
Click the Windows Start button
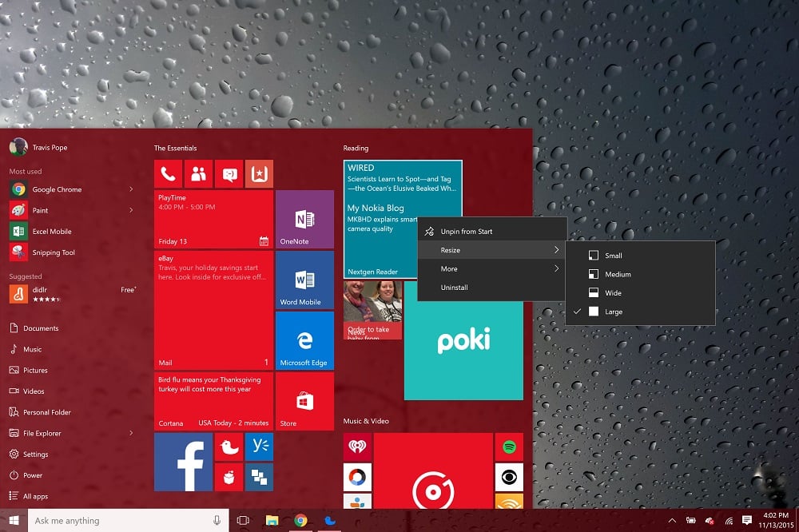14,520
